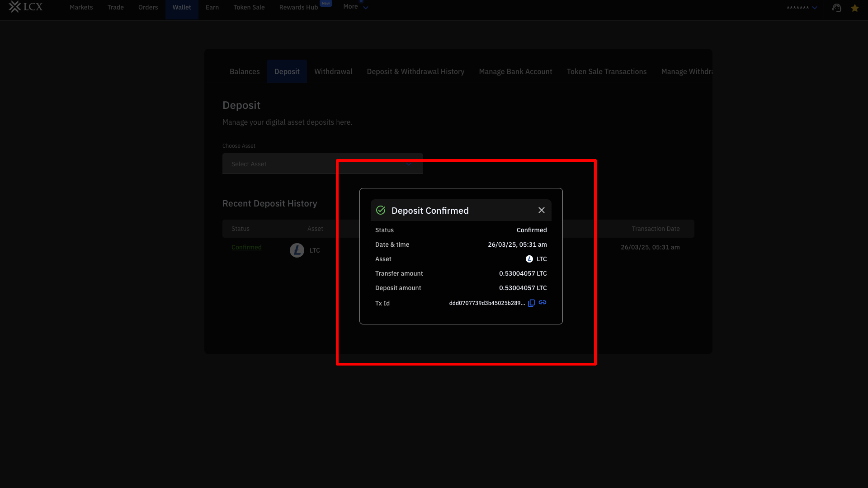Screen dimensions: 868x488
Task: Open the Rewards Hub
Action: (x=299, y=7)
